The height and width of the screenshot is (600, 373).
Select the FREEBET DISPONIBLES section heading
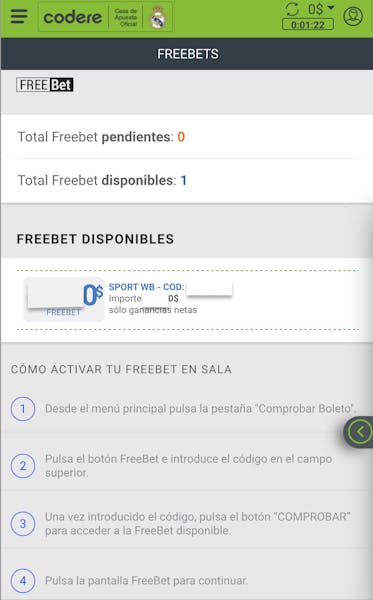pos(95,239)
